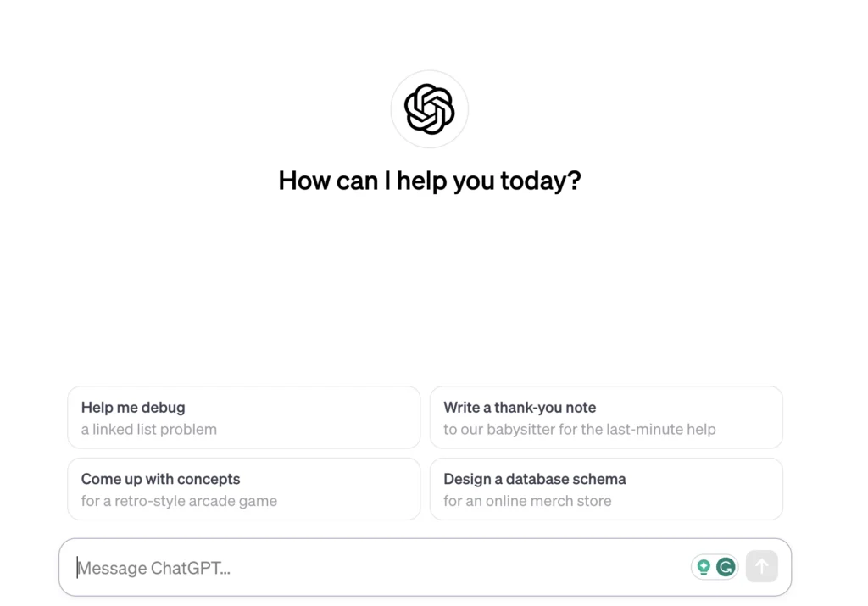This screenshot has height=606, width=868.
Task: Click the Grammarly suggestions lightbulb icon
Action: point(702,566)
